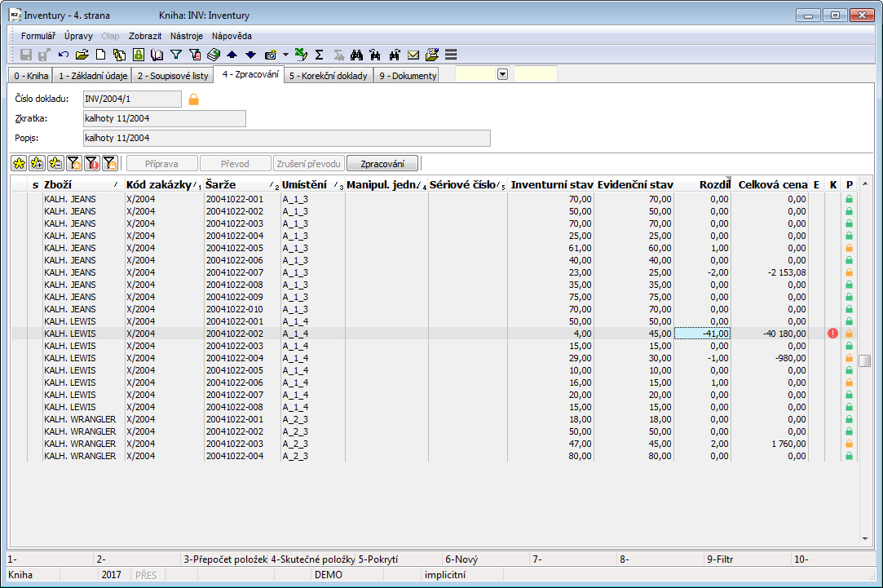The width and height of the screenshot is (883, 588).
Task: Click the green padlock confirm icon
Action: click(139, 55)
